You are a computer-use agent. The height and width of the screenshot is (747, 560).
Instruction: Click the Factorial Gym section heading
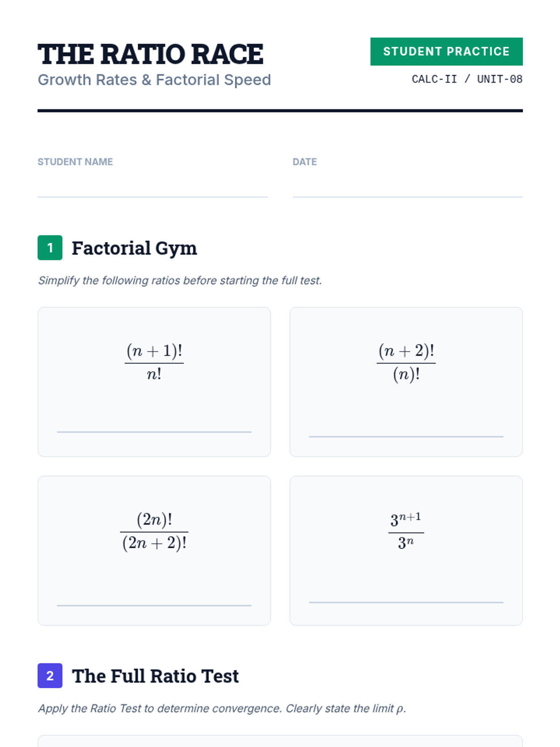[134, 248]
